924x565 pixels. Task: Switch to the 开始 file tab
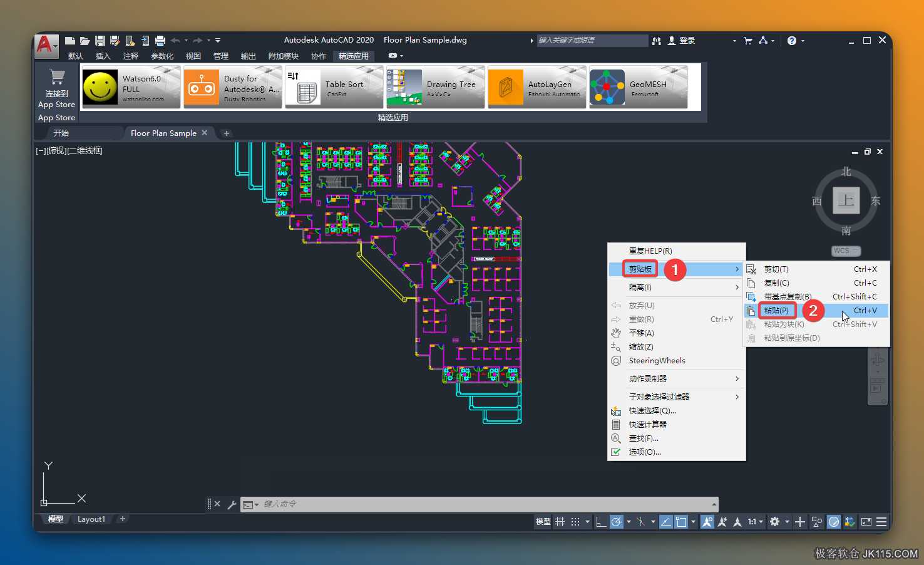(61, 133)
